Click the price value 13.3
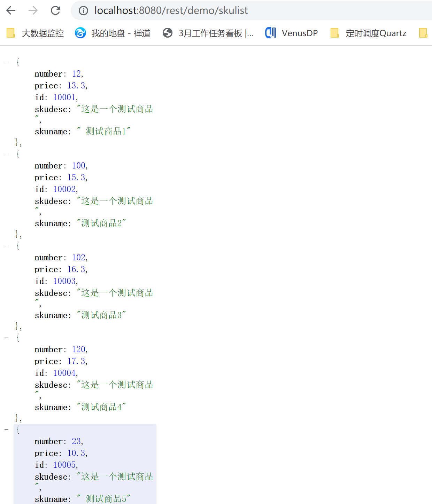The height and width of the screenshot is (504, 432). click(x=76, y=86)
